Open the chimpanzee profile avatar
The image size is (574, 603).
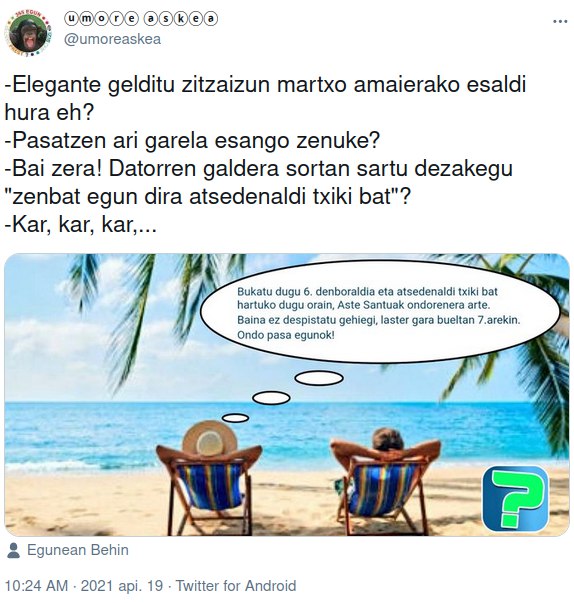click(28, 34)
